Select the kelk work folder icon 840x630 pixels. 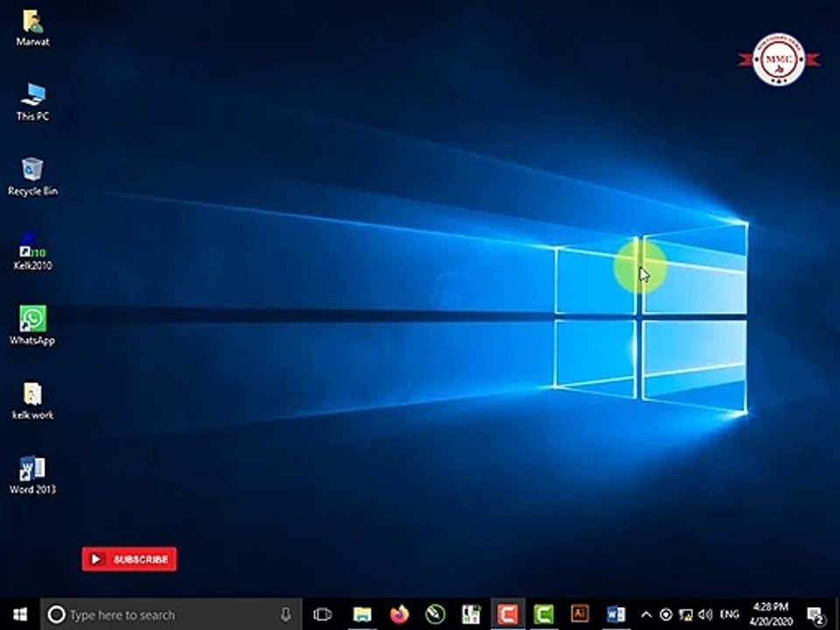coord(32,400)
